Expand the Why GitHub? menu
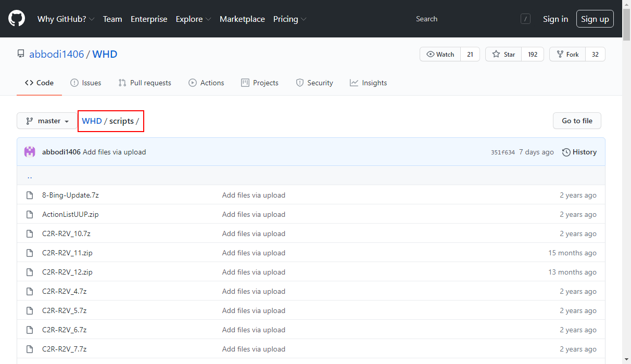Screen dimensions: 631x364 (66, 19)
